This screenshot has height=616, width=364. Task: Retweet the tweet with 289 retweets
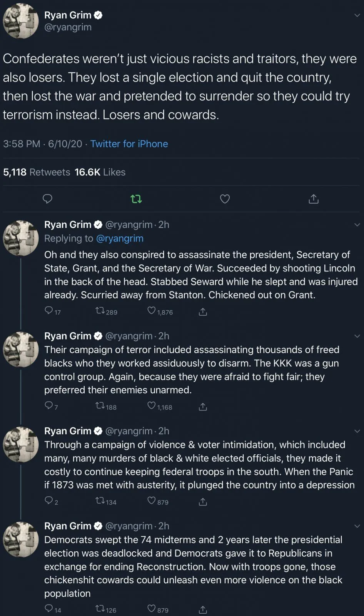coord(100,310)
